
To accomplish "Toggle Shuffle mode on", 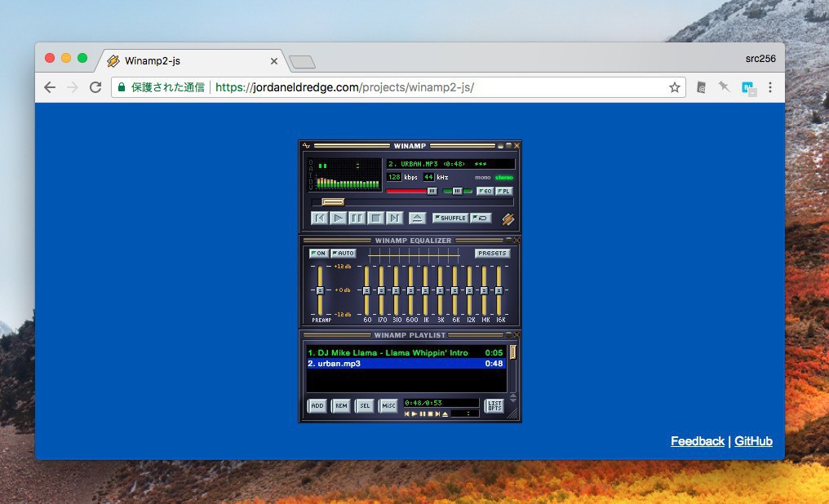I will pos(450,218).
